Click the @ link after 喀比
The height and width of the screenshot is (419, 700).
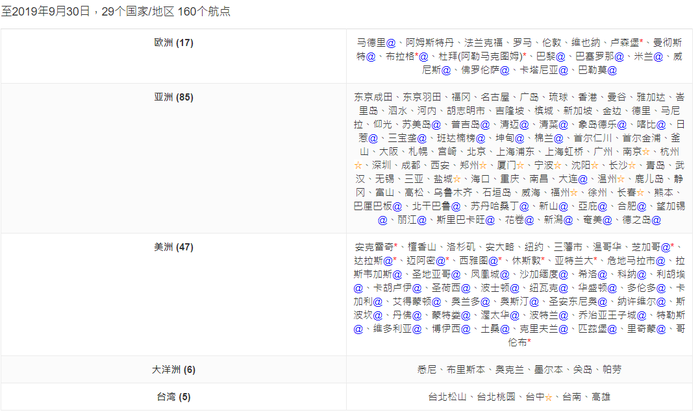pos(661,125)
